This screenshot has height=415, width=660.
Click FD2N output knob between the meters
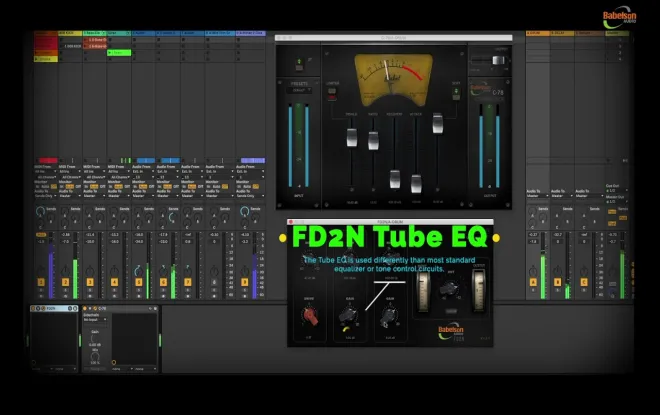[x=450, y=288]
